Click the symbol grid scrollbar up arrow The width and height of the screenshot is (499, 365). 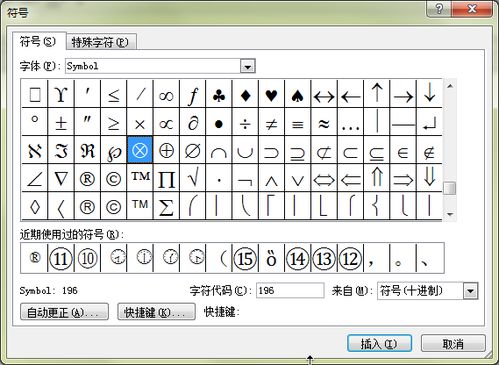(x=450, y=86)
